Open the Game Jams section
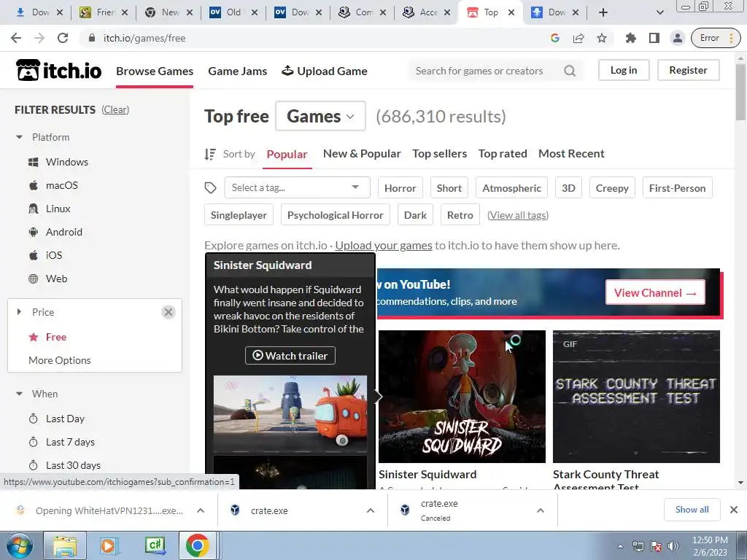747x560 pixels. tap(238, 71)
